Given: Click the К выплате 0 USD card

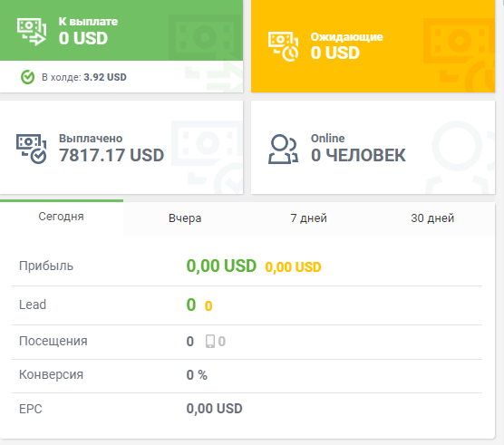Looking at the screenshot, I should point(121,30).
